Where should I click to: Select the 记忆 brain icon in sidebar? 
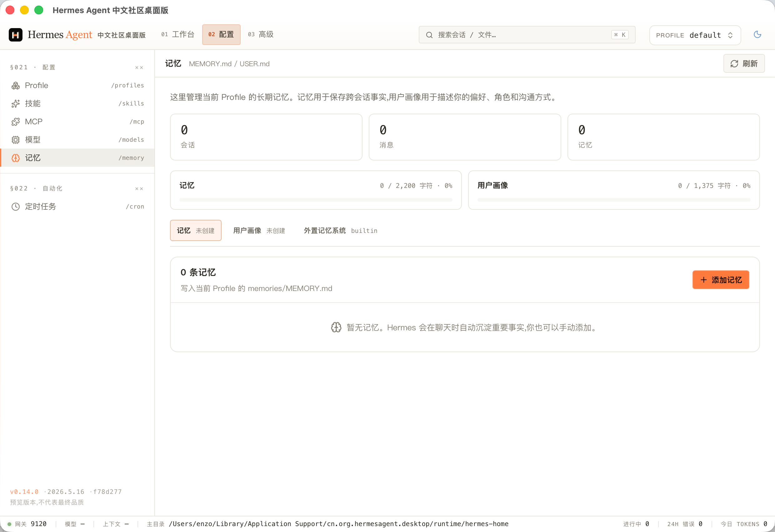[16, 158]
